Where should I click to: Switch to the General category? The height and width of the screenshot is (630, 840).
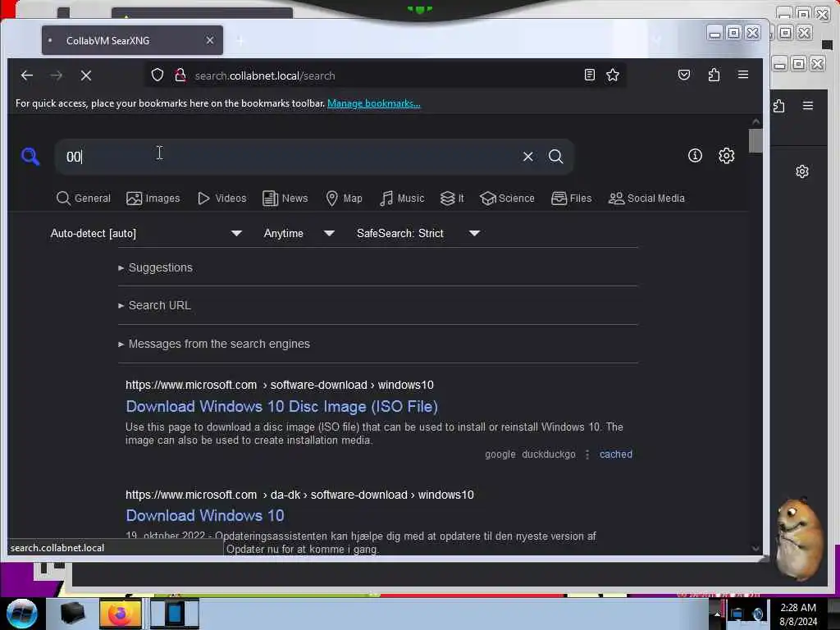pyautogui.click(x=83, y=199)
